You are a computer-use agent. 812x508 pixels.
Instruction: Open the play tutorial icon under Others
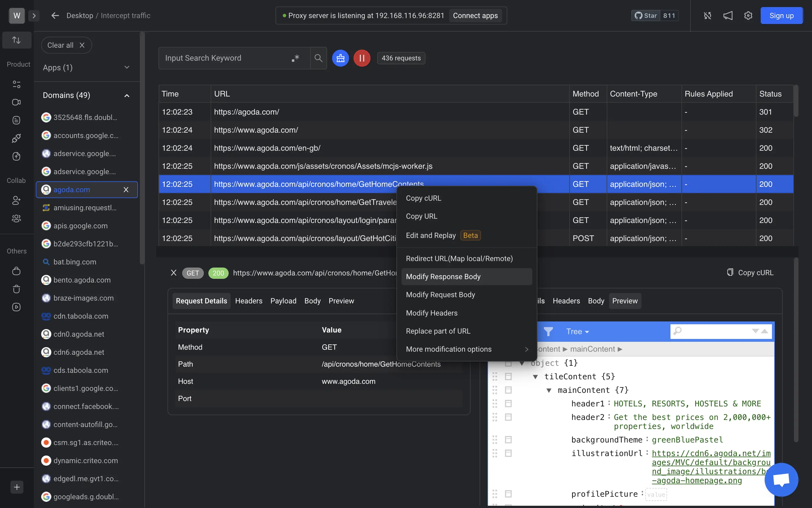(x=16, y=307)
